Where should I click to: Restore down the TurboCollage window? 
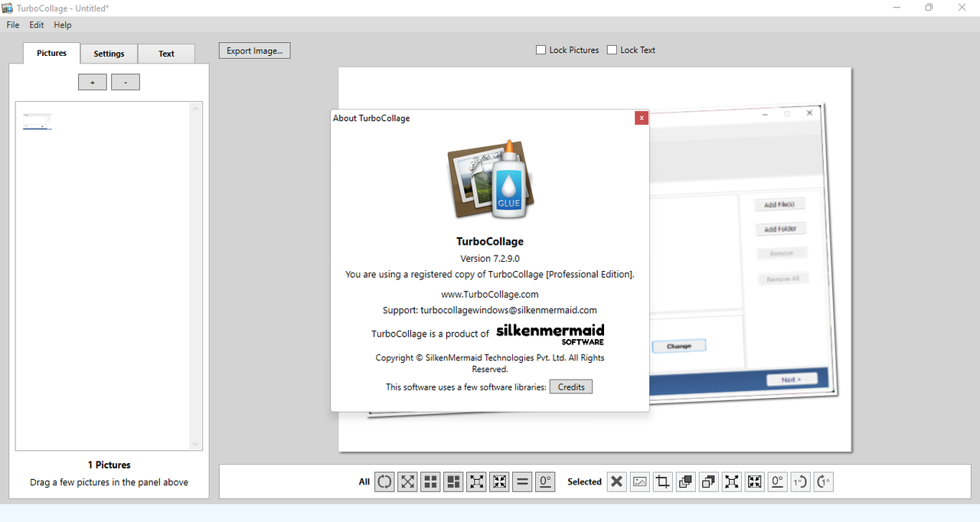(929, 8)
